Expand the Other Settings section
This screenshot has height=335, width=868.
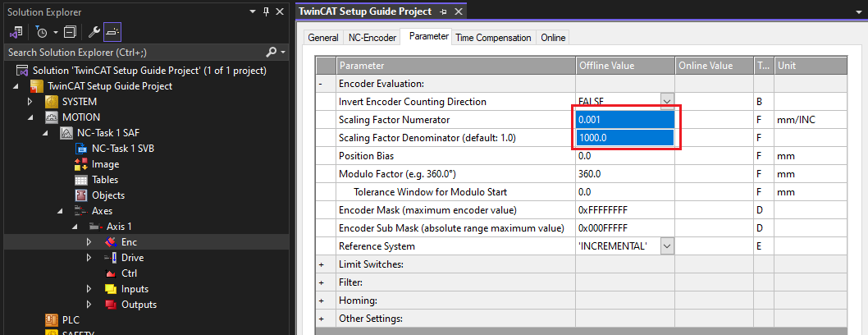click(321, 319)
